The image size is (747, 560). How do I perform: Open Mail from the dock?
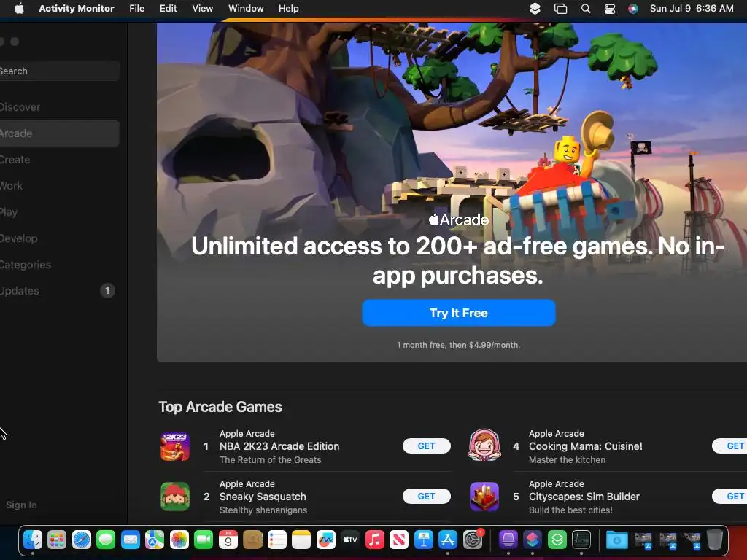point(130,540)
